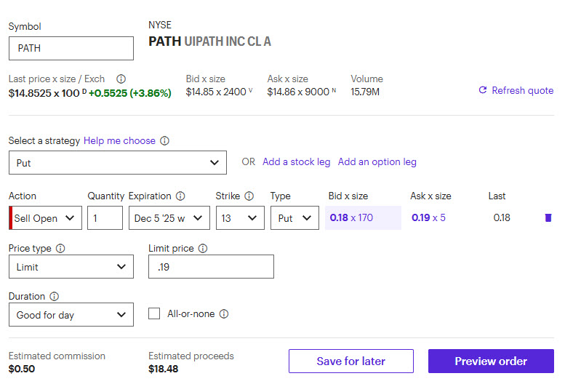Click Price type info icon
The width and height of the screenshot is (565, 392).
click(60, 248)
